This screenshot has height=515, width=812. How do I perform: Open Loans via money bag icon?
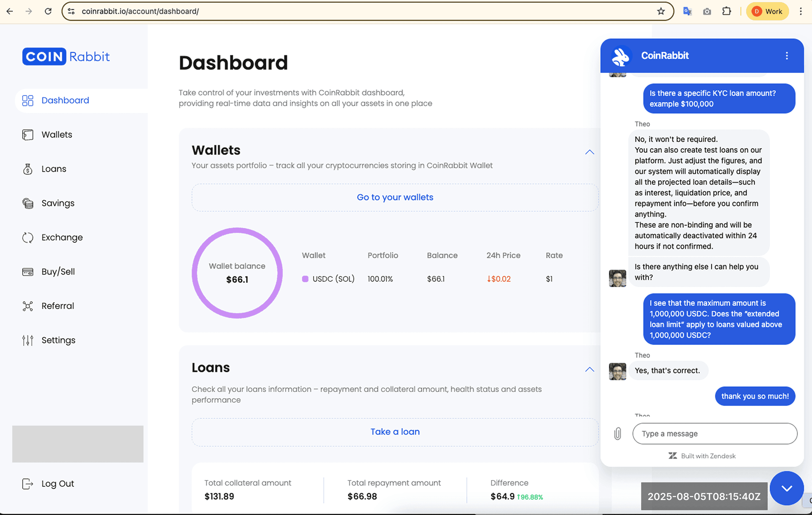(x=28, y=169)
